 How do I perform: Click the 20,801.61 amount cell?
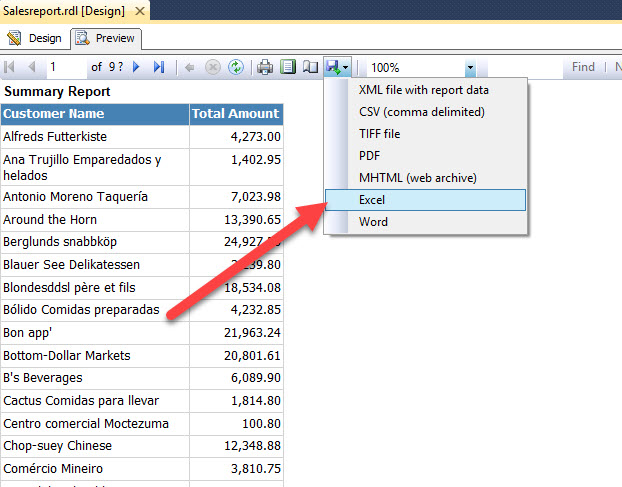pyautogui.click(x=236, y=356)
